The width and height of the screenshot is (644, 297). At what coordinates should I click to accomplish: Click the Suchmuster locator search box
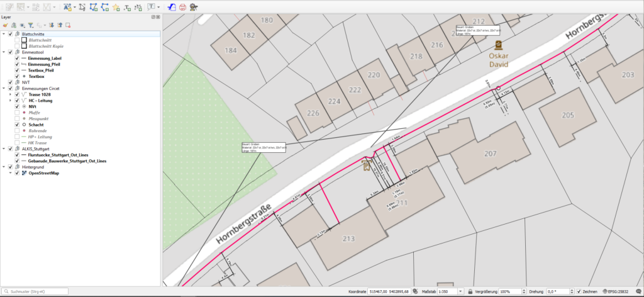click(38, 292)
